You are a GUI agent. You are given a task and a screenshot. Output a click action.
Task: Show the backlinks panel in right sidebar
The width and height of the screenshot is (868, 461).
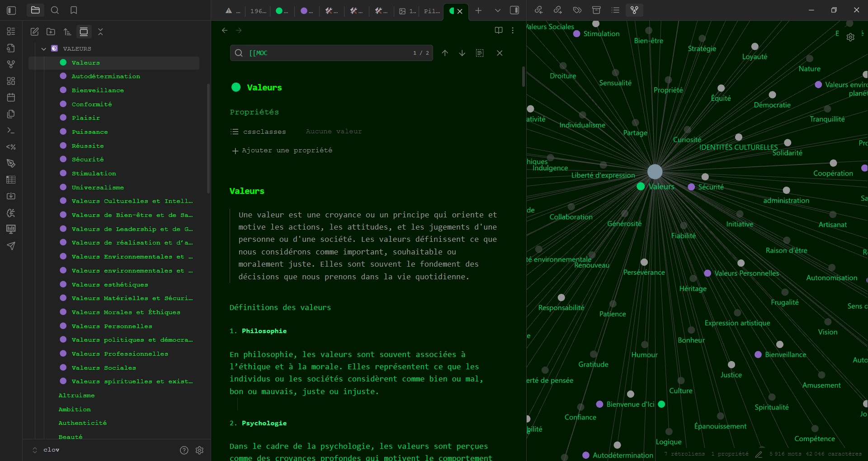538,10
